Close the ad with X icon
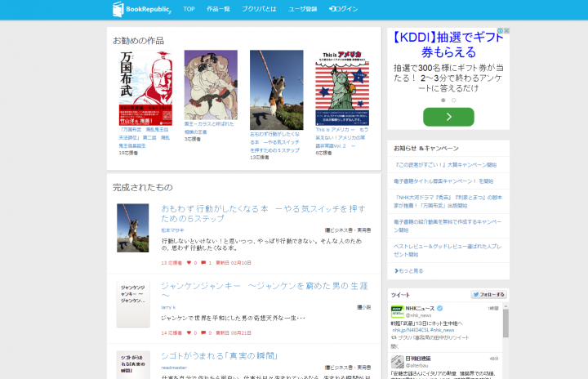Screen dimensions: 588x379 pyautogui.click(x=506, y=31)
